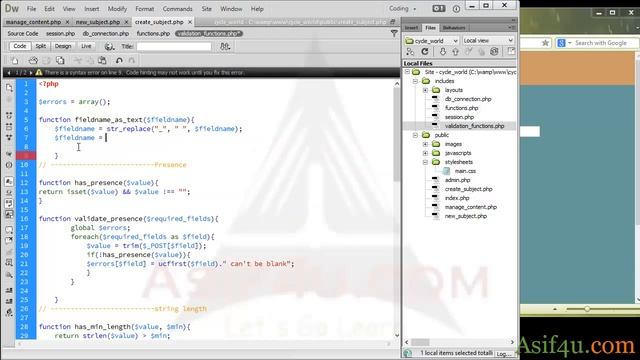Click the save all icon in Standard toolbar
The width and height of the screenshot is (640, 360).
(x=60, y=60)
